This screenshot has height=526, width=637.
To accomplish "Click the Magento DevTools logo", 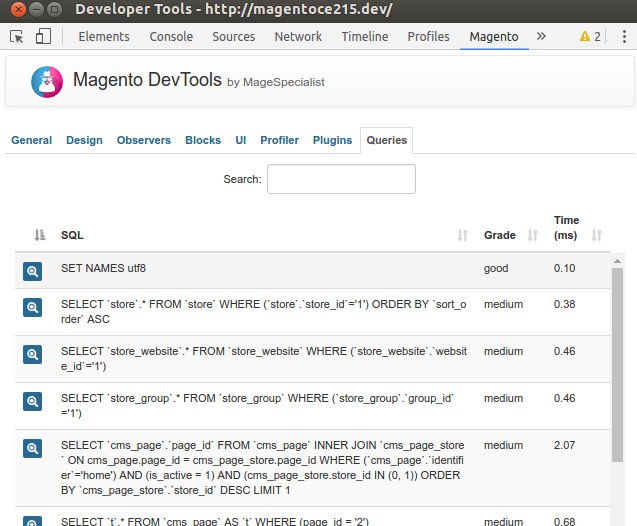I will tap(44, 80).
